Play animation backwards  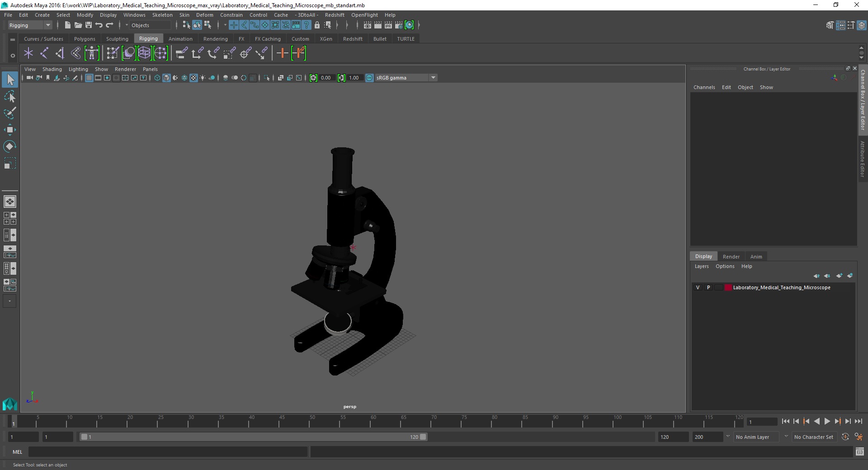(816, 421)
